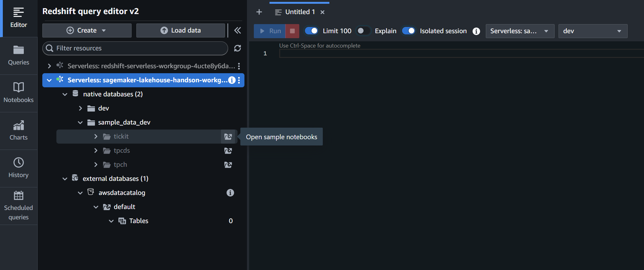The width and height of the screenshot is (644, 270).
Task: Collapse native databases node
Action: point(65,94)
